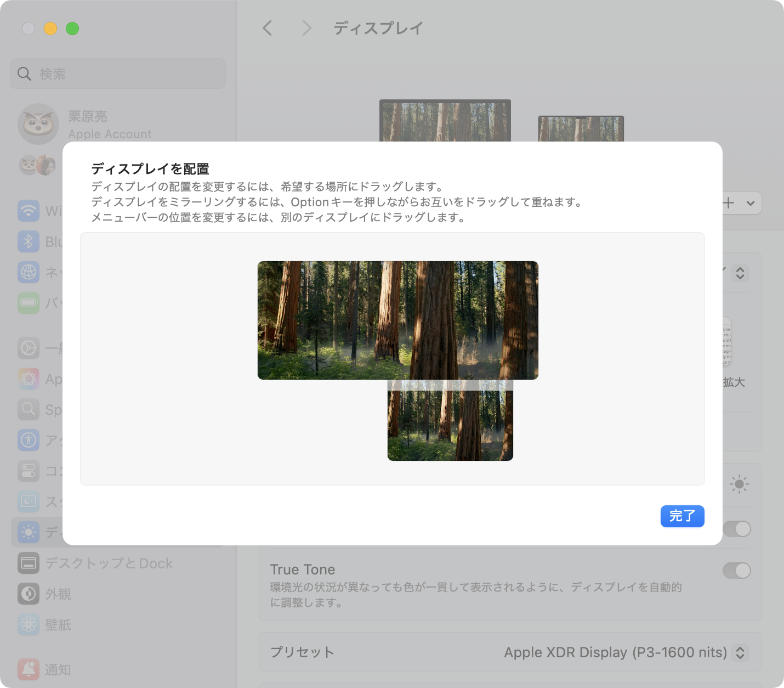Toggle the True Tone switch
Viewport: 784px width, 688px height.
(736, 571)
